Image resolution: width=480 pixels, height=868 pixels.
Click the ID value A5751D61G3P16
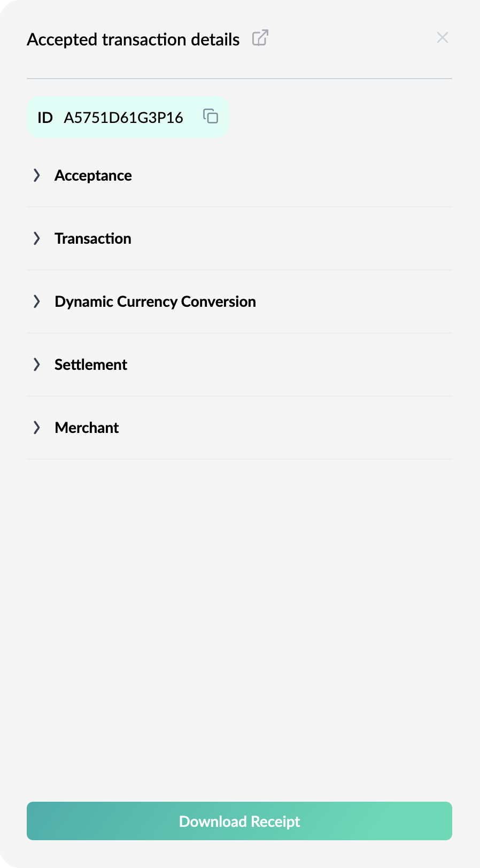tap(123, 118)
